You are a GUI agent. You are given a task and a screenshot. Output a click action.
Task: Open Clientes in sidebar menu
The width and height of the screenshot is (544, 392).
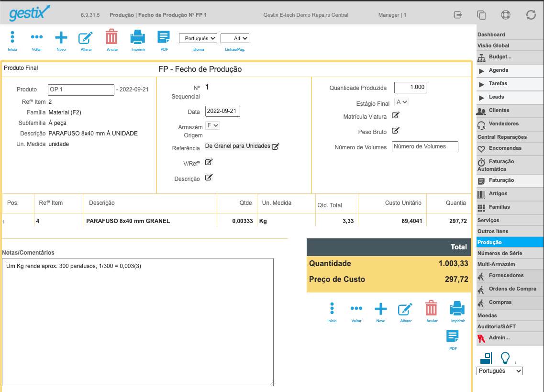click(x=510, y=111)
